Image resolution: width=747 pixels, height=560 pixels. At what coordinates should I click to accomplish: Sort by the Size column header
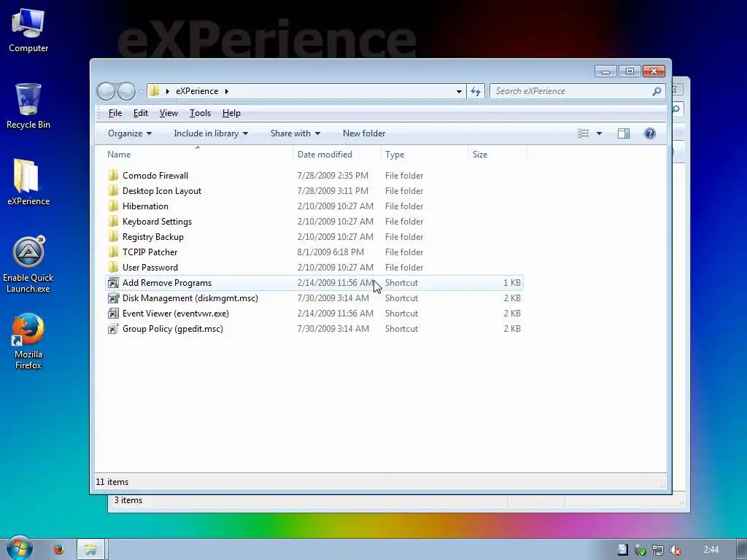pyautogui.click(x=497, y=155)
